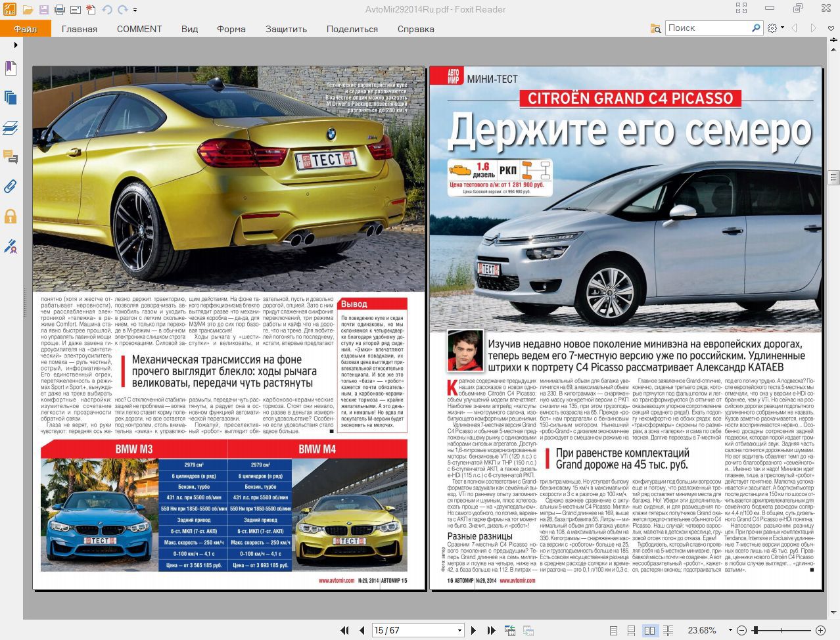Select the Вид tab
The height and width of the screenshot is (640, 840).
pos(190,29)
